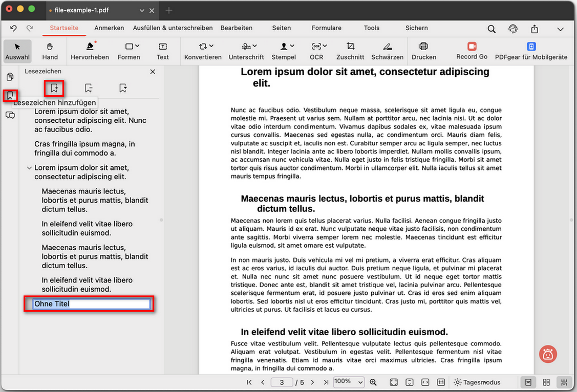The height and width of the screenshot is (392, 577).
Task: Open the comments panel in the sidebar
Action: coord(10,115)
